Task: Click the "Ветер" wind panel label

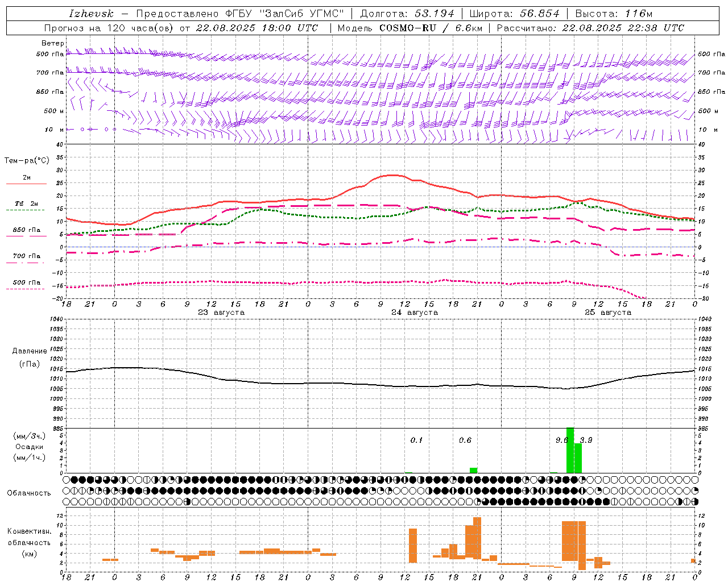Action: (53, 43)
